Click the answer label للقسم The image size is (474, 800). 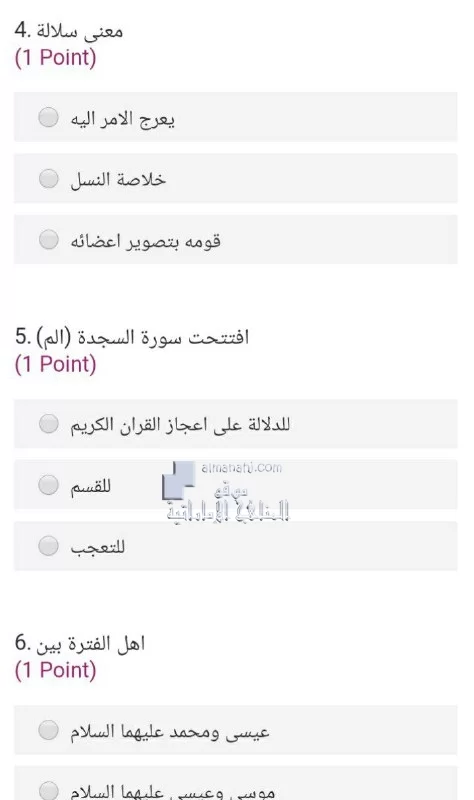(90, 486)
